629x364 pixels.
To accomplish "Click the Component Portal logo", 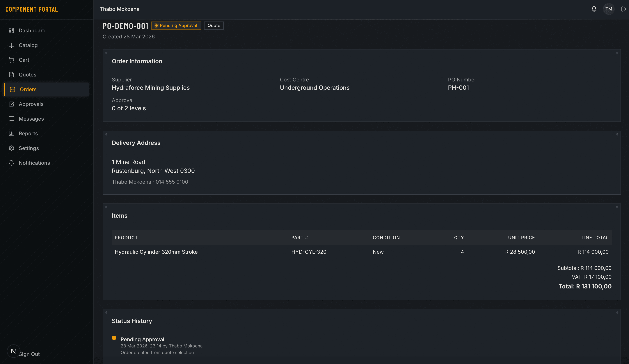I will point(32,10).
